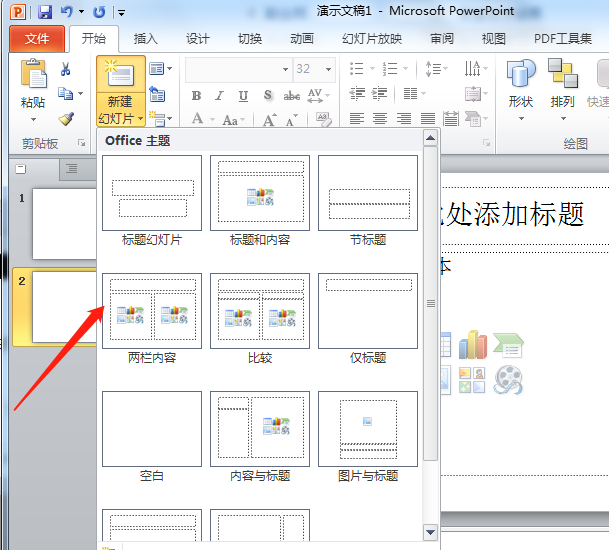Screen dimensions: 609x550
Task: Click the Decrease Font Size icon
Action: click(292, 120)
